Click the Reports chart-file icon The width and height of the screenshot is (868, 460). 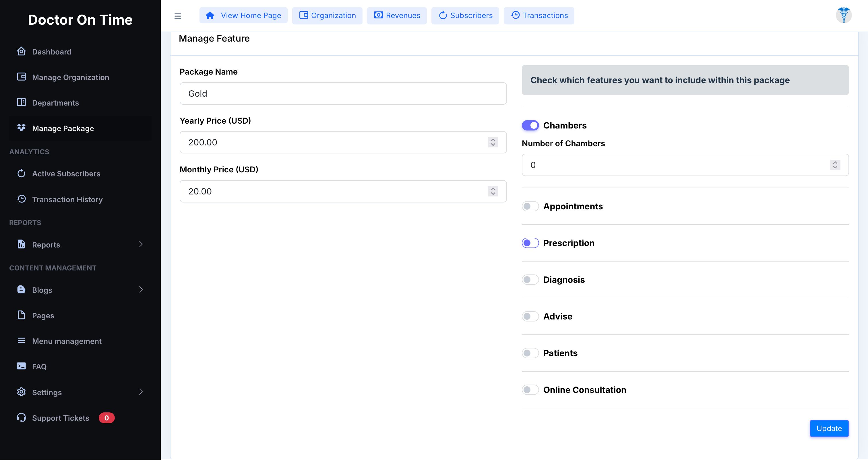point(21,244)
